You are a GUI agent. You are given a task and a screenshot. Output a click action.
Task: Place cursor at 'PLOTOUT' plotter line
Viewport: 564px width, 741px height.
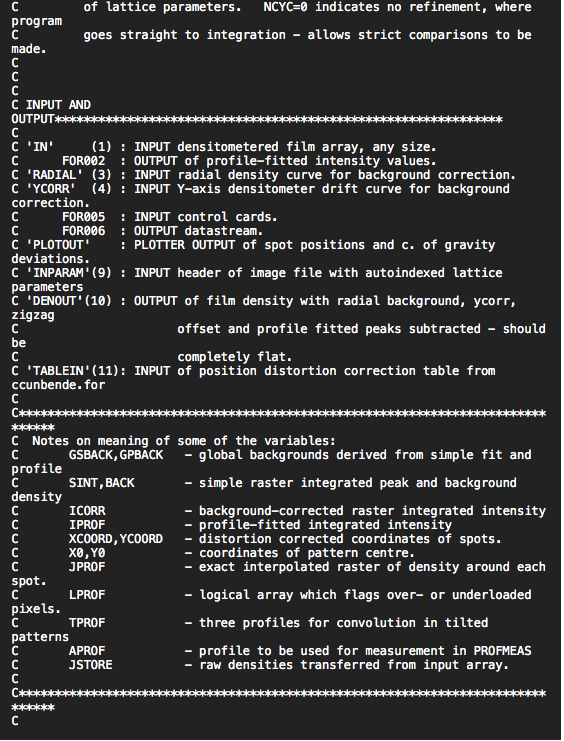[253, 245]
